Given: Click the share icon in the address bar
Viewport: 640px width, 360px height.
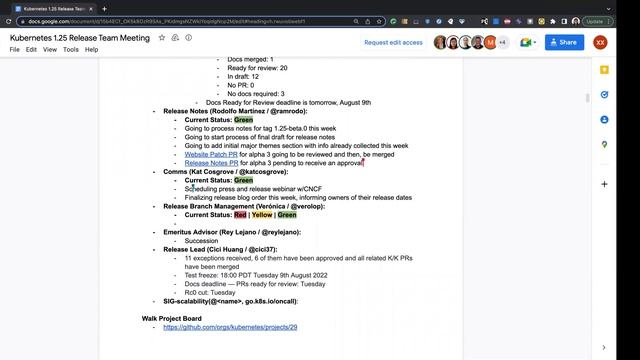Looking at the screenshot, I should pos(368,21).
